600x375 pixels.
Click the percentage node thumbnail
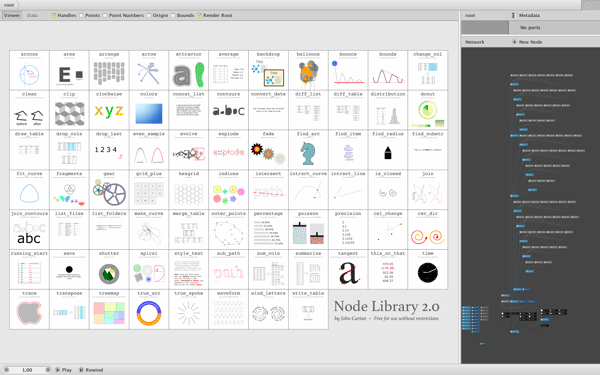(x=268, y=230)
